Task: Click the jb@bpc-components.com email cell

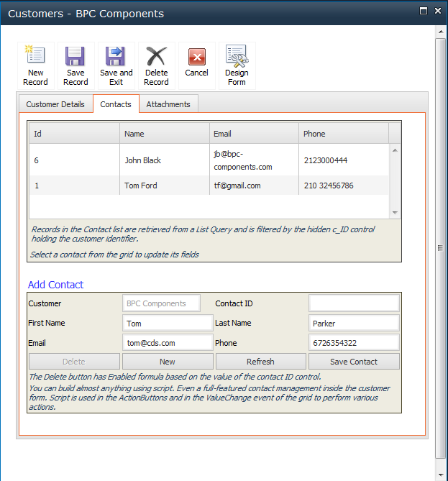Action: tap(254, 160)
